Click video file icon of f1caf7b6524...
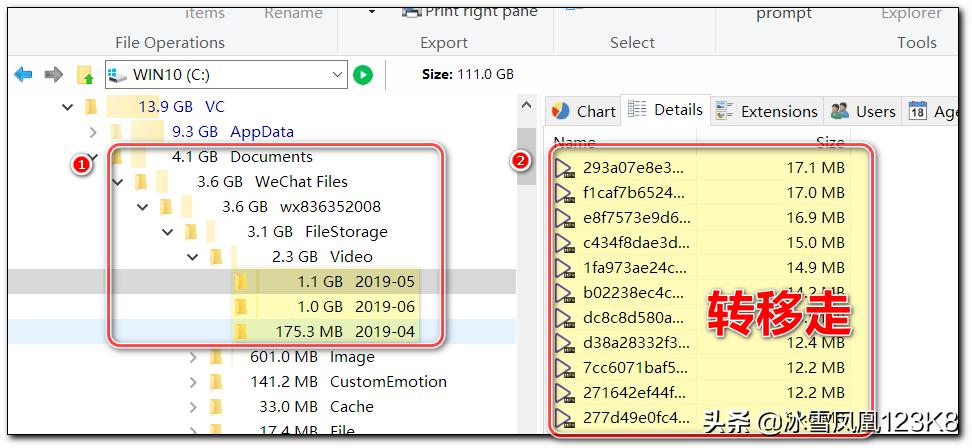The height and width of the screenshot is (448, 972). tap(564, 193)
